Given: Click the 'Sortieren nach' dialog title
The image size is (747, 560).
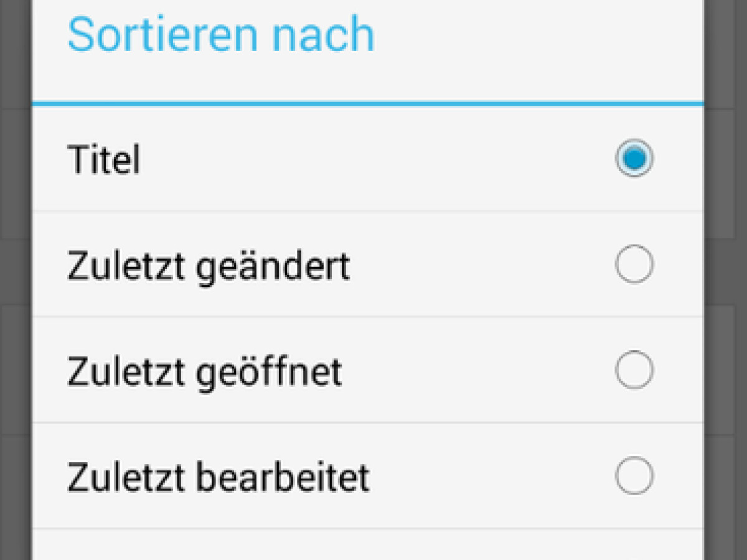Looking at the screenshot, I should click(x=221, y=35).
